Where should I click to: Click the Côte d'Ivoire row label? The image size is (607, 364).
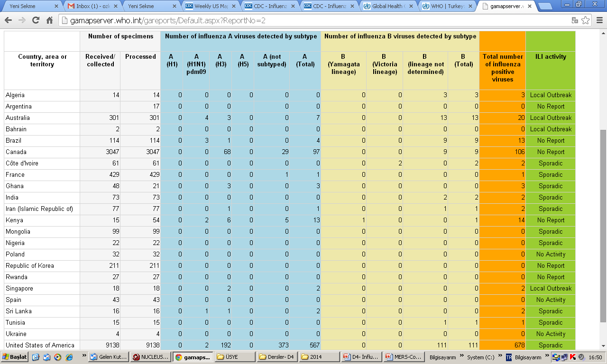[22, 163]
